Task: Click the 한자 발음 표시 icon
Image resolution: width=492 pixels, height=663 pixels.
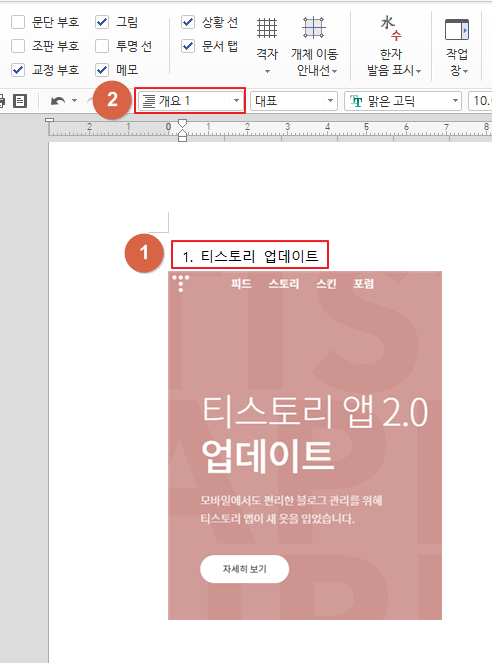Action: point(391,28)
